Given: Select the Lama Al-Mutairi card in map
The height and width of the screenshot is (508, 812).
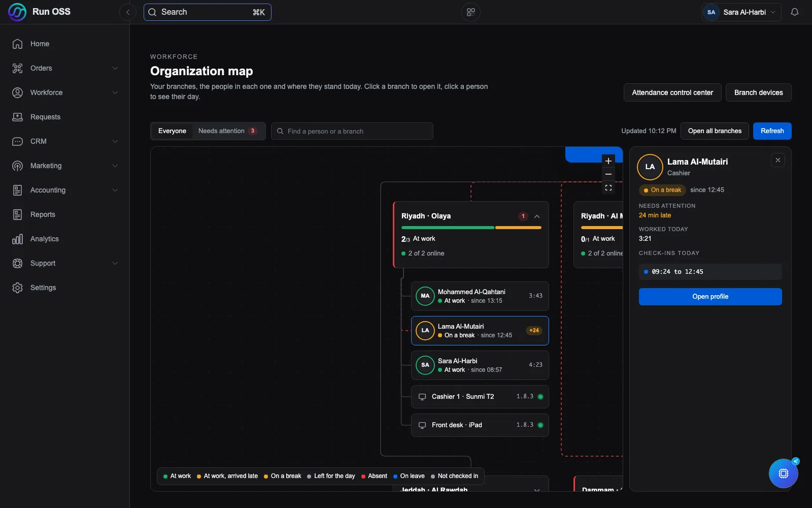Looking at the screenshot, I should (x=480, y=331).
